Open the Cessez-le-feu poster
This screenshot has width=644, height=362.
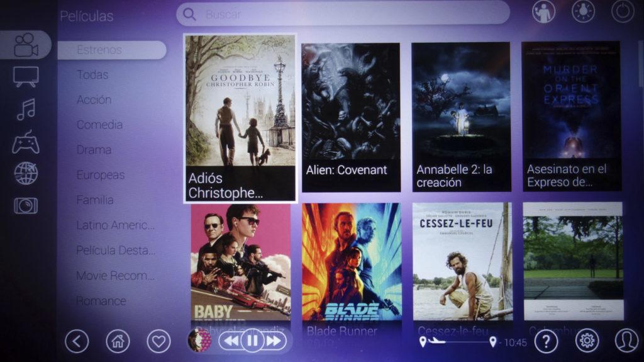[462, 262]
